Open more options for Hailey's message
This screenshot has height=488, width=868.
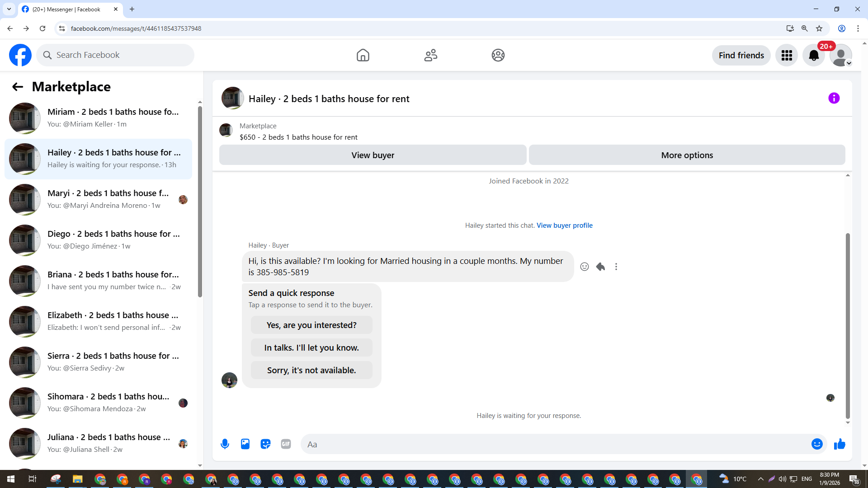click(x=616, y=267)
